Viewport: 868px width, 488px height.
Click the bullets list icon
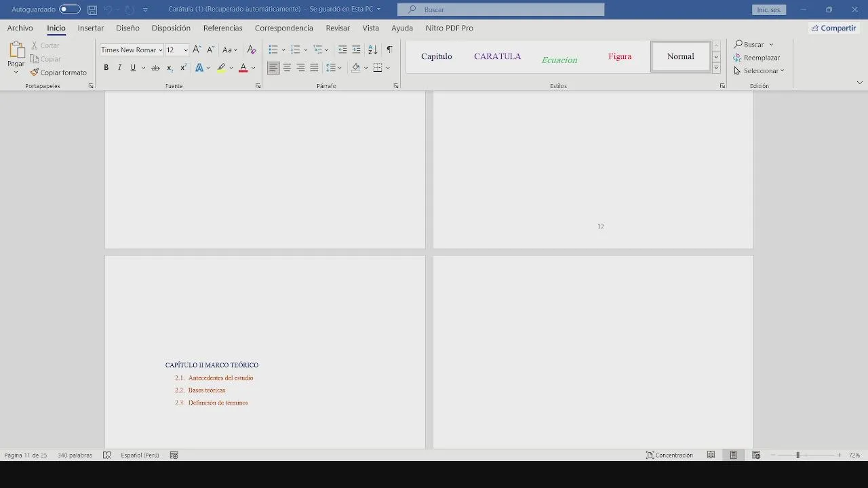pyautogui.click(x=273, y=49)
